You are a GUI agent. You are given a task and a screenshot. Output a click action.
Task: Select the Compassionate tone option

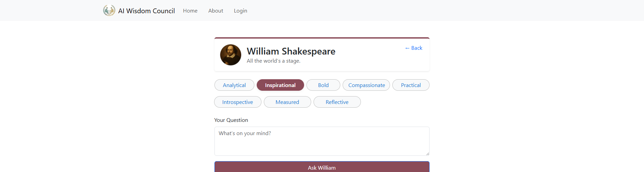click(366, 85)
